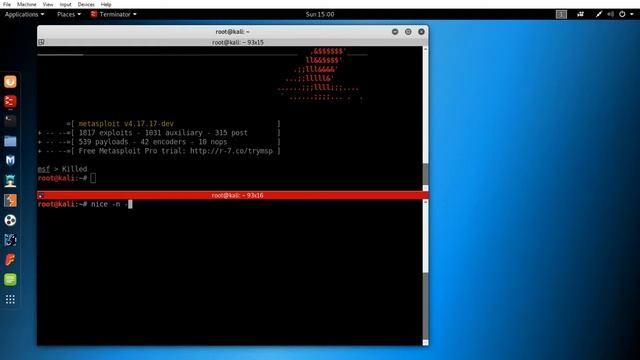
Task: Maximize the Terminator window
Action: pos(408,31)
